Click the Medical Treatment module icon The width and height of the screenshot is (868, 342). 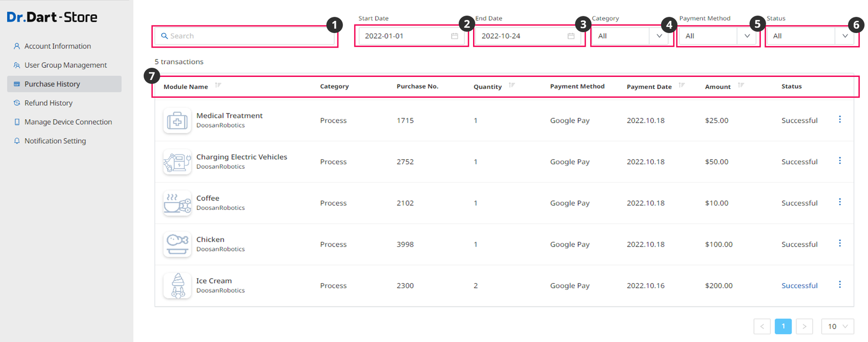point(177,121)
